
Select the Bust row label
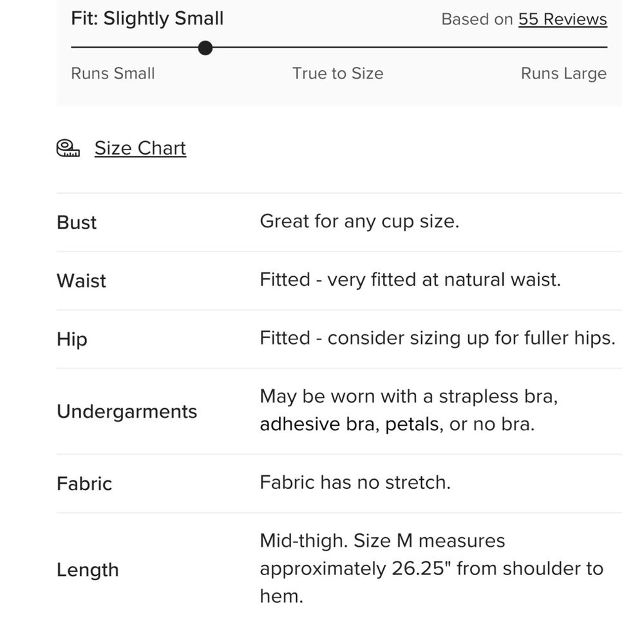coord(77,223)
